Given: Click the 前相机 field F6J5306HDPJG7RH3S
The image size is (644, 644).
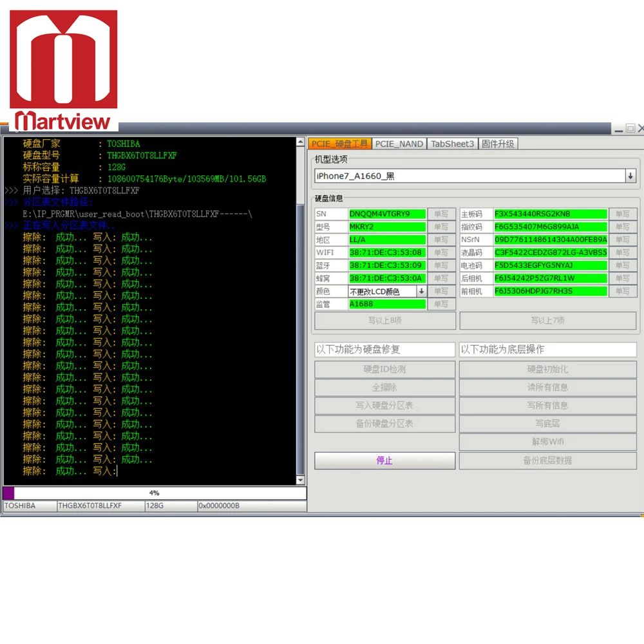Looking at the screenshot, I should pos(551,291).
